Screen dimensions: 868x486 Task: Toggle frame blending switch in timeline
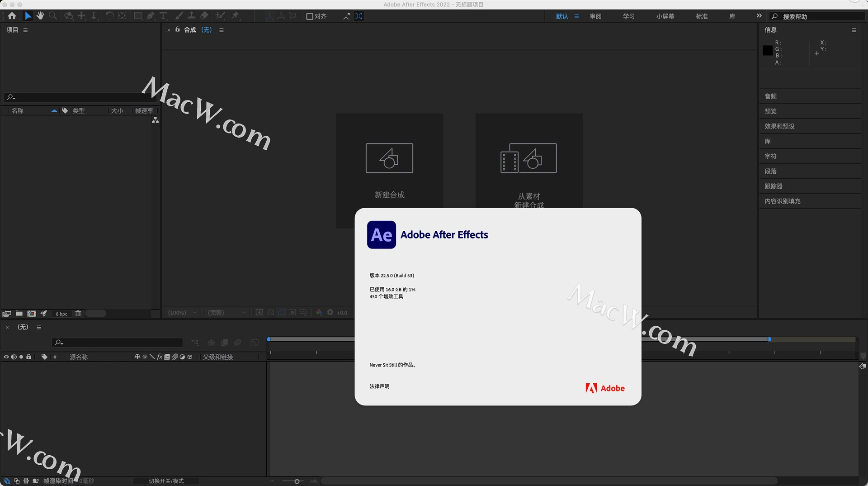pyautogui.click(x=224, y=343)
